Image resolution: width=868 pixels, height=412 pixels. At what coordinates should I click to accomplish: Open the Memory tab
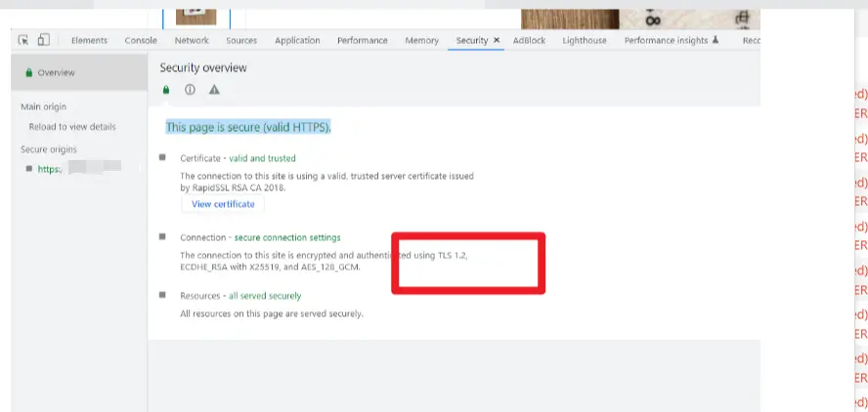[422, 40]
